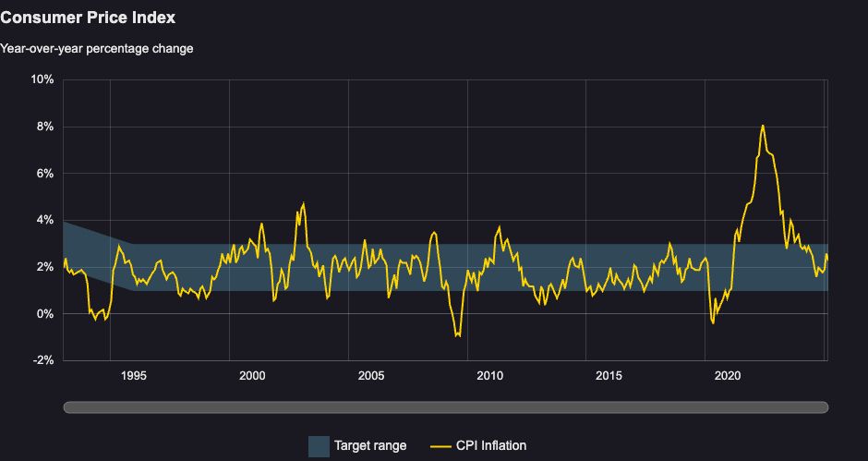Click the yellow CPI Inflation legend line
Screen dimensions: 868x461
440,446
